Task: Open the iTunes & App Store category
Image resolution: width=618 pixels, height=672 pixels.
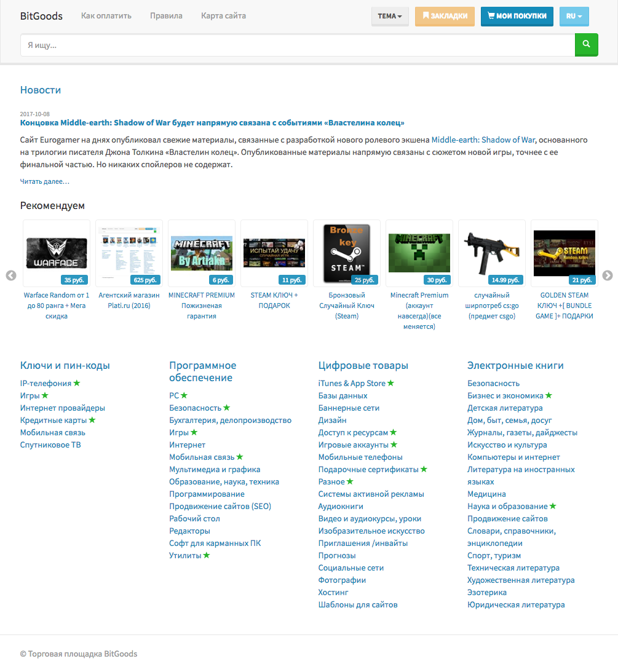Action: tap(352, 383)
